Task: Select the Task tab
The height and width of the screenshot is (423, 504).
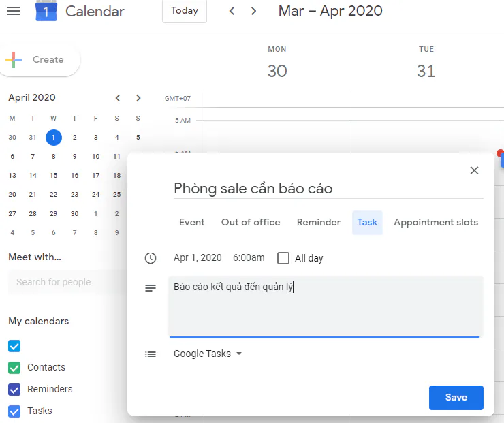Action: (367, 223)
